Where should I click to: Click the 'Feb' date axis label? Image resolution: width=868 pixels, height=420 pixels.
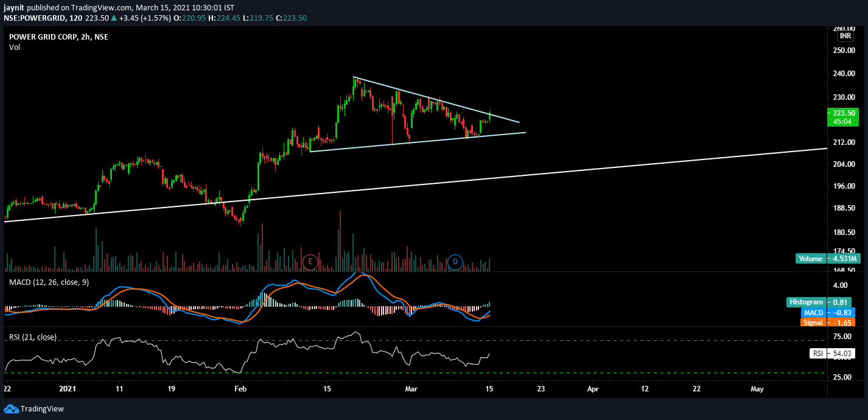click(241, 388)
